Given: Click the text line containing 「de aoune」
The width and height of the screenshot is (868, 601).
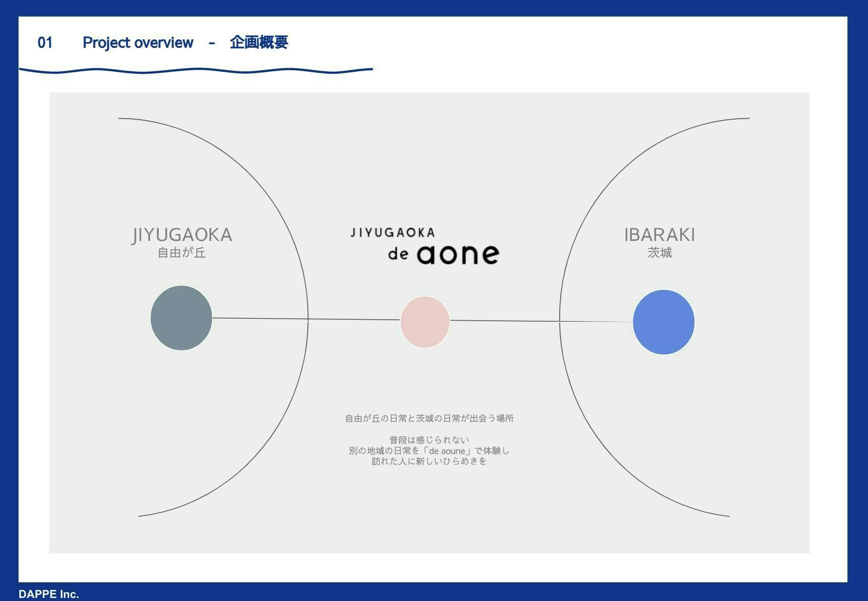Looking at the screenshot, I should [x=429, y=450].
